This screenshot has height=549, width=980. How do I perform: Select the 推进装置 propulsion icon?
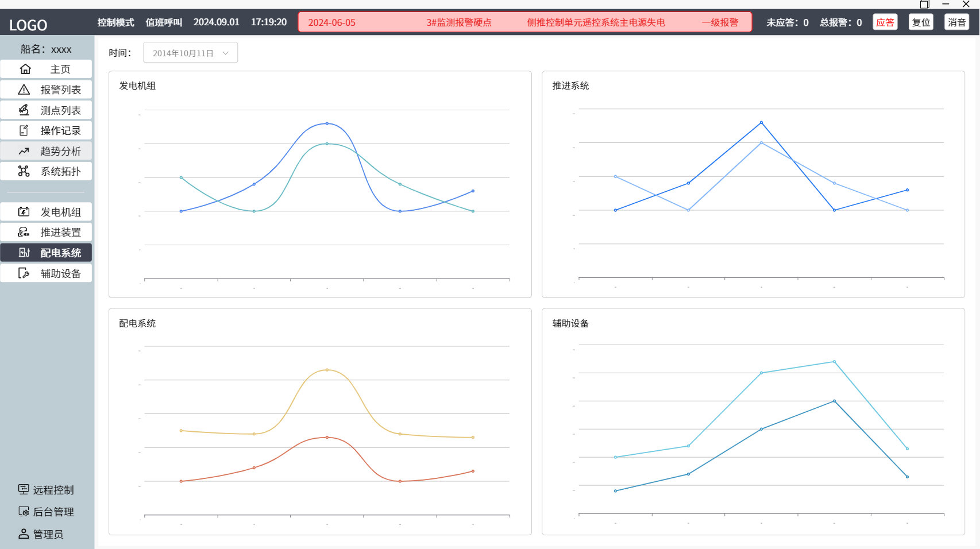(24, 232)
